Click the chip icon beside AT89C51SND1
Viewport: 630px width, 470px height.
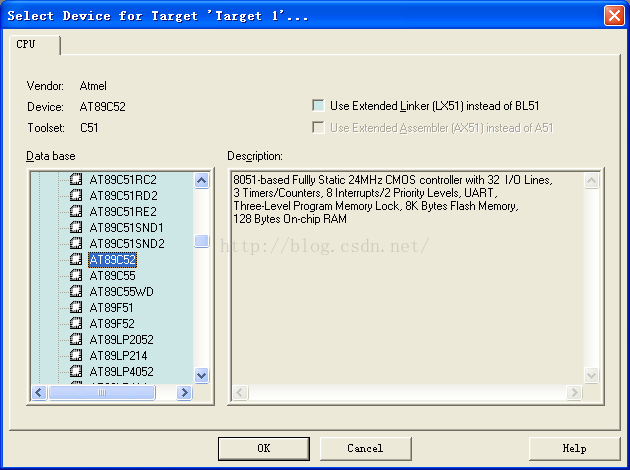(76, 227)
